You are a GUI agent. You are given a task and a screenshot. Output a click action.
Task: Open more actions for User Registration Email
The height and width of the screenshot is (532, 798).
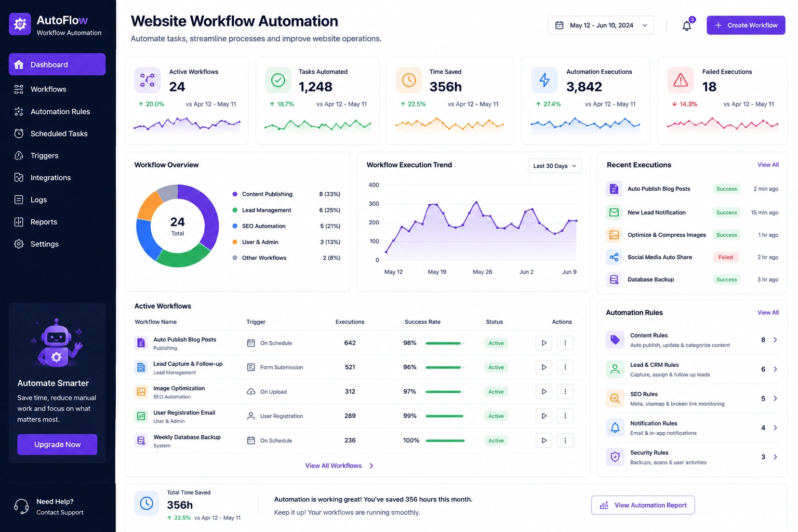tap(565, 416)
